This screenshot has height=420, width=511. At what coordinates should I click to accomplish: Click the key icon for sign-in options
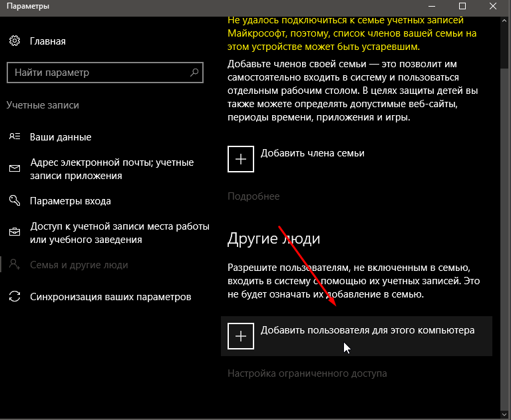(15, 200)
